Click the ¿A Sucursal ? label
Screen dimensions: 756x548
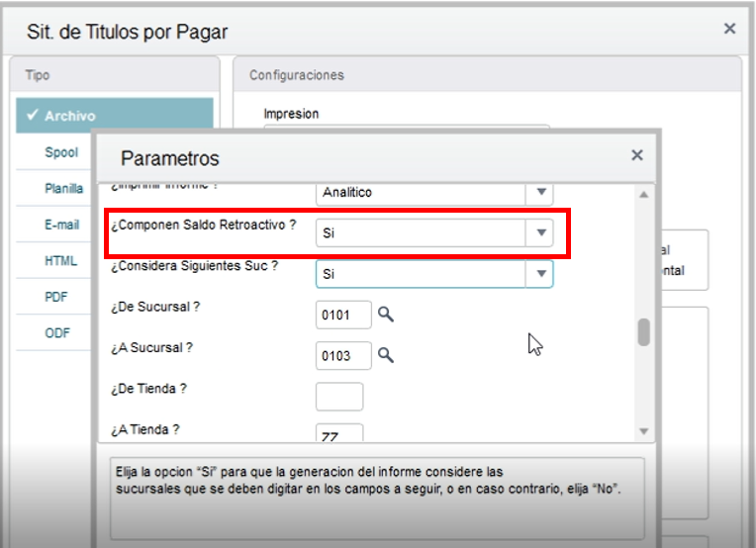(151, 348)
